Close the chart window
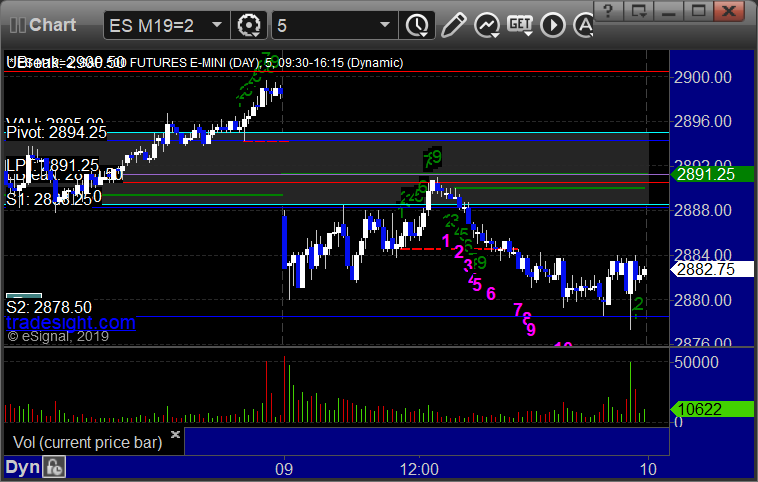Image resolution: width=758 pixels, height=482 pixels. [729, 11]
